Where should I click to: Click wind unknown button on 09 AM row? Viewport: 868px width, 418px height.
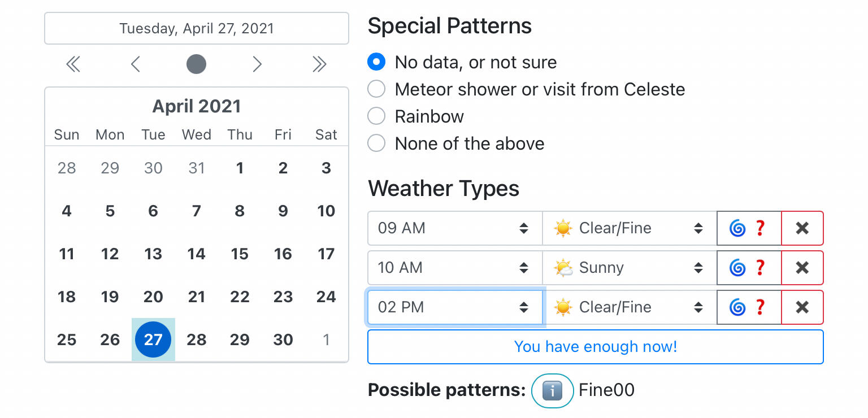pos(748,228)
